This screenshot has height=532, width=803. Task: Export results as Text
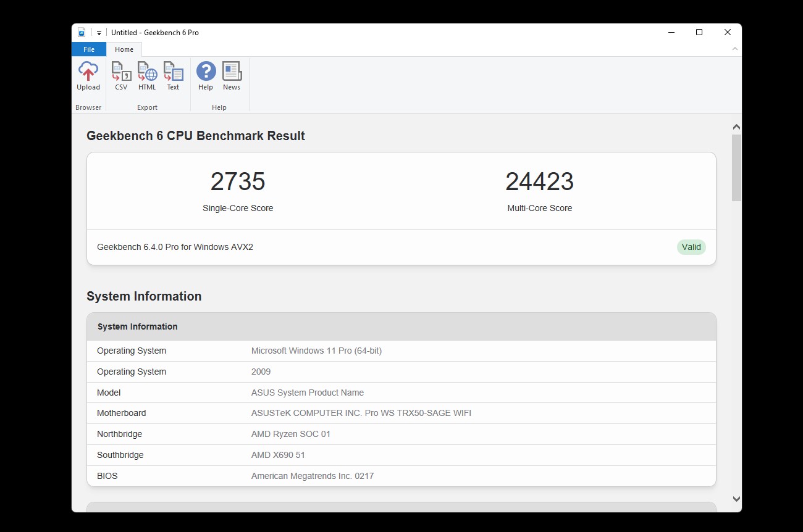[x=173, y=77]
